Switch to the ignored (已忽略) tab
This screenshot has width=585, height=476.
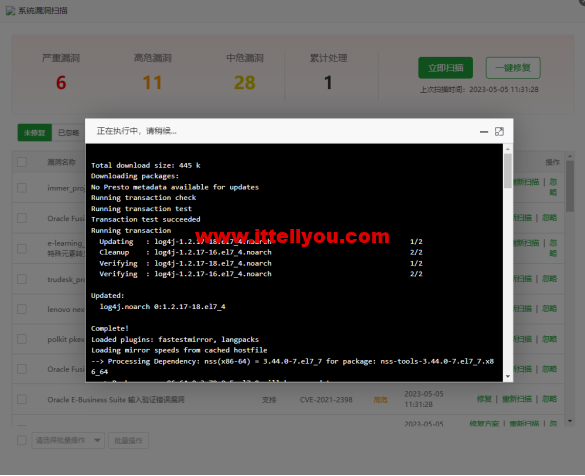(x=68, y=133)
